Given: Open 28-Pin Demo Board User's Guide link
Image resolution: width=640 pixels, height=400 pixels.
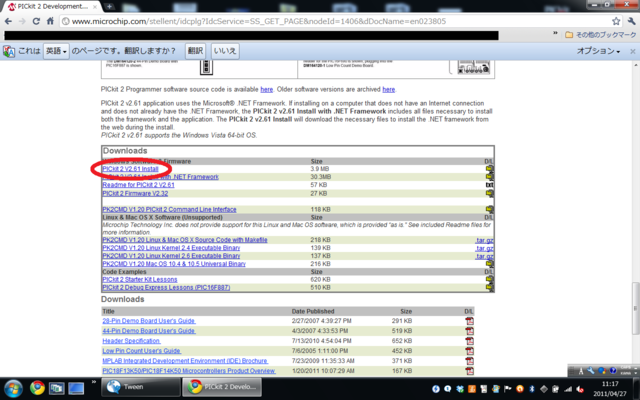Looking at the screenshot, I should click(x=149, y=321).
